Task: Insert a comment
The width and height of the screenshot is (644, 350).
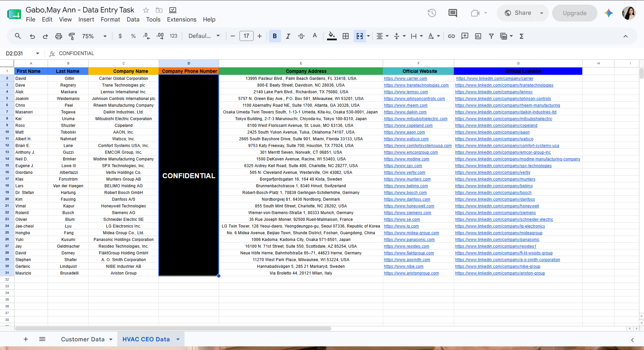Action: 465,36
